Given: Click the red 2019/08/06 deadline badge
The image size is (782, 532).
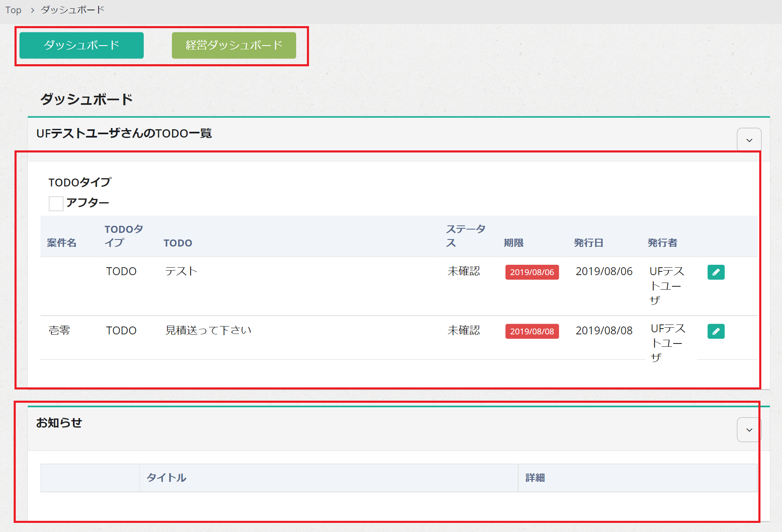Looking at the screenshot, I should click(x=532, y=272).
